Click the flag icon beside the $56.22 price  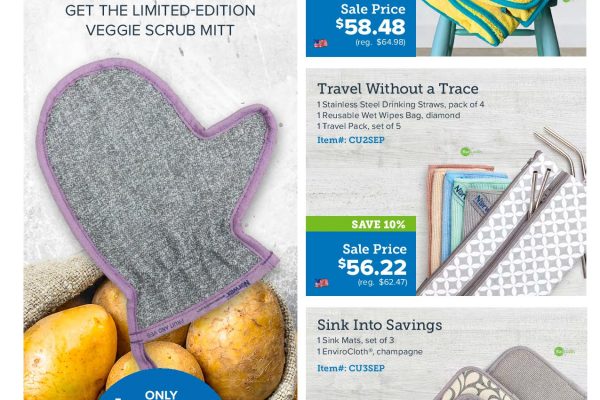[x=321, y=283]
